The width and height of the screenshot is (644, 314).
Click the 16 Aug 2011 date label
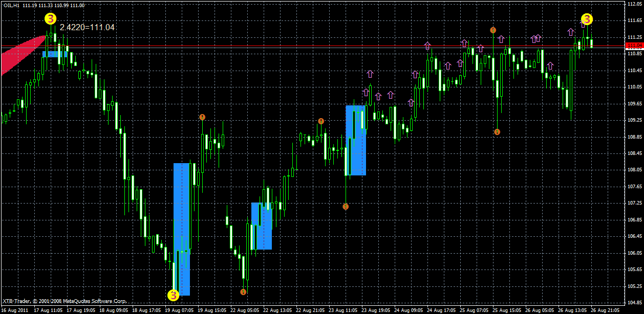click(15, 310)
